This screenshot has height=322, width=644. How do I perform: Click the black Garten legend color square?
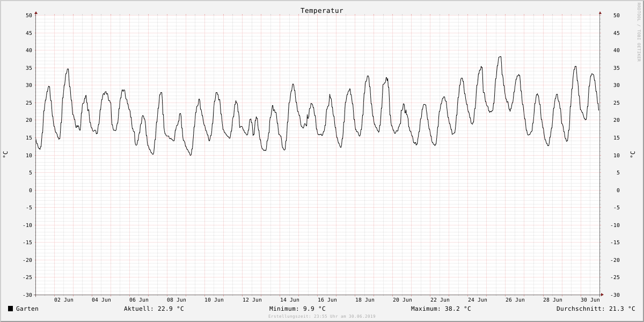(10, 309)
